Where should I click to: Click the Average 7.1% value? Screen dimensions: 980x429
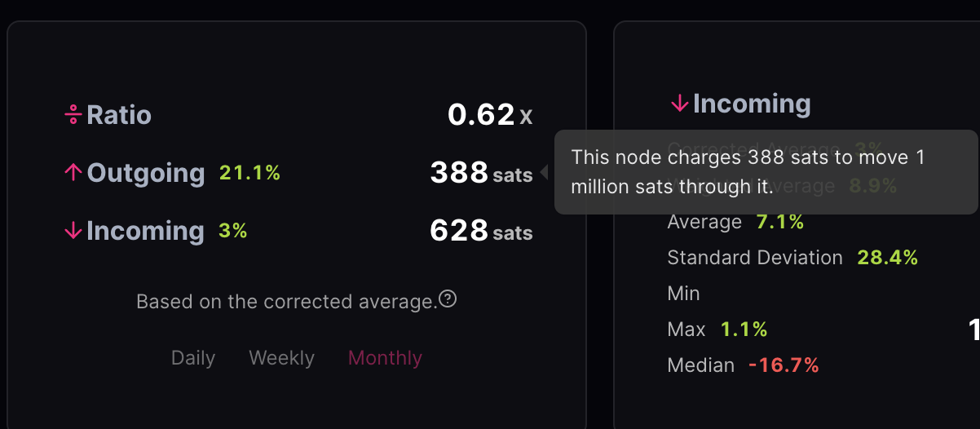(780, 222)
